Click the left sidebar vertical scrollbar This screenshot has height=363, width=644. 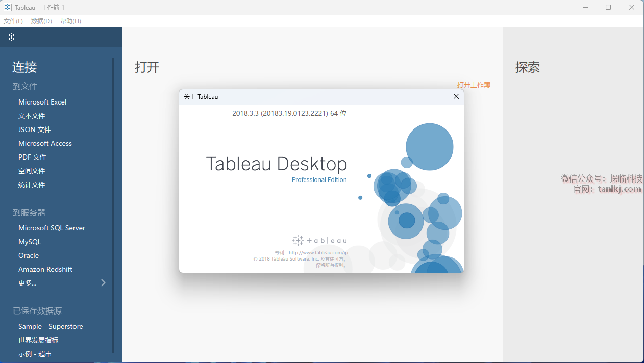pyautogui.click(x=113, y=206)
